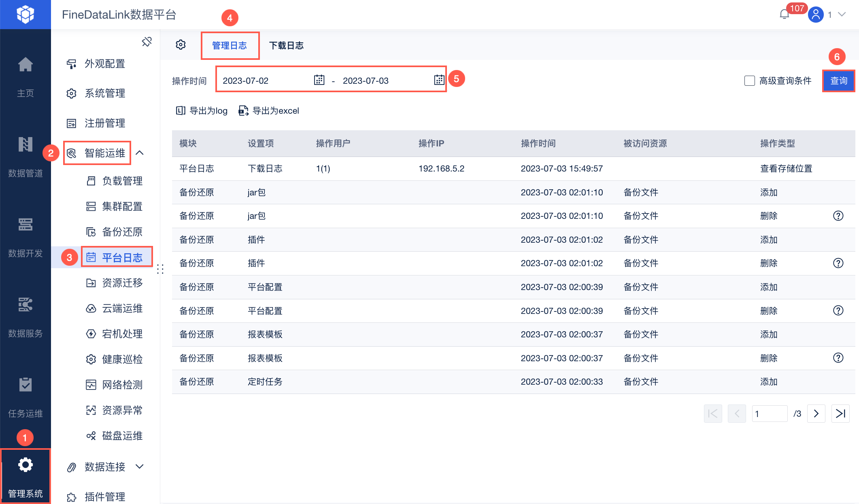Click help icon on the jar包 删除 row
This screenshot has width=859, height=504.
(x=838, y=216)
